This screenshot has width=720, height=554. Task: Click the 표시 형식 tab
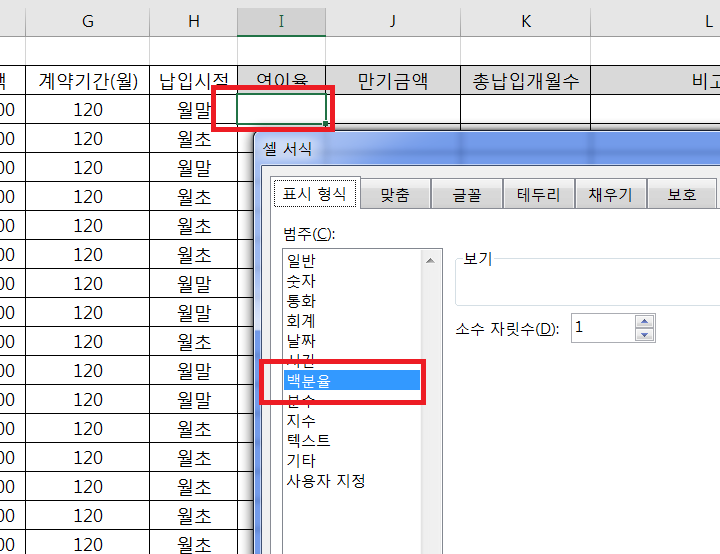315,194
